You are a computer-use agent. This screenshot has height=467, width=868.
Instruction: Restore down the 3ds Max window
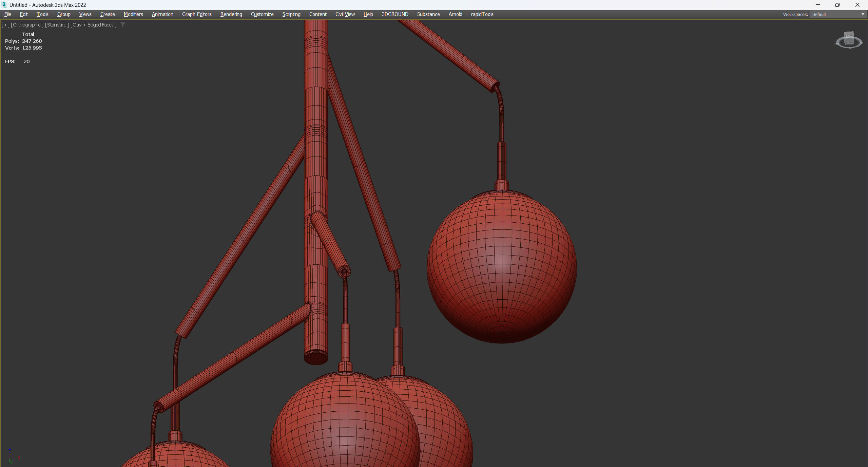(837, 5)
